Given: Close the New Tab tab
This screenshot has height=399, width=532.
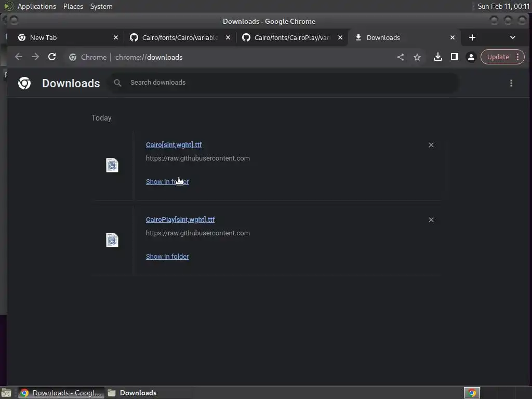Looking at the screenshot, I should click(x=116, y=37).
